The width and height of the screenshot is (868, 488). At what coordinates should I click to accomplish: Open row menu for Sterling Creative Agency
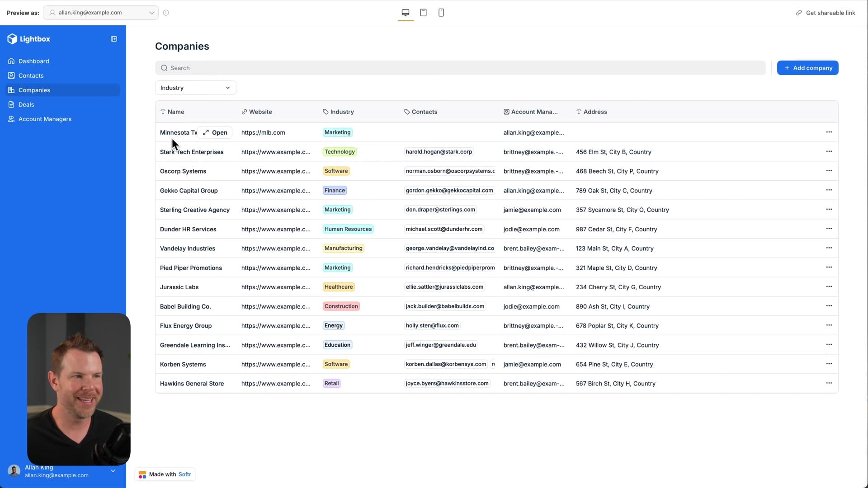click(x=829, y=209)
